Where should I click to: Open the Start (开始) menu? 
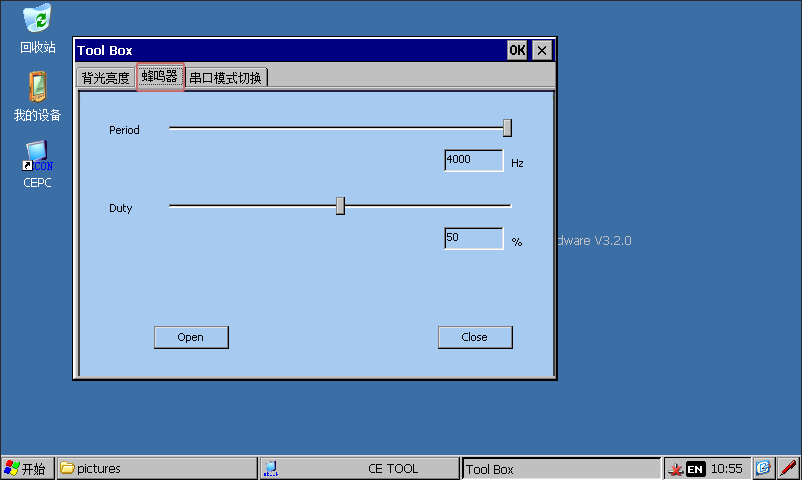pyautogui.click(x=26, y=468)
